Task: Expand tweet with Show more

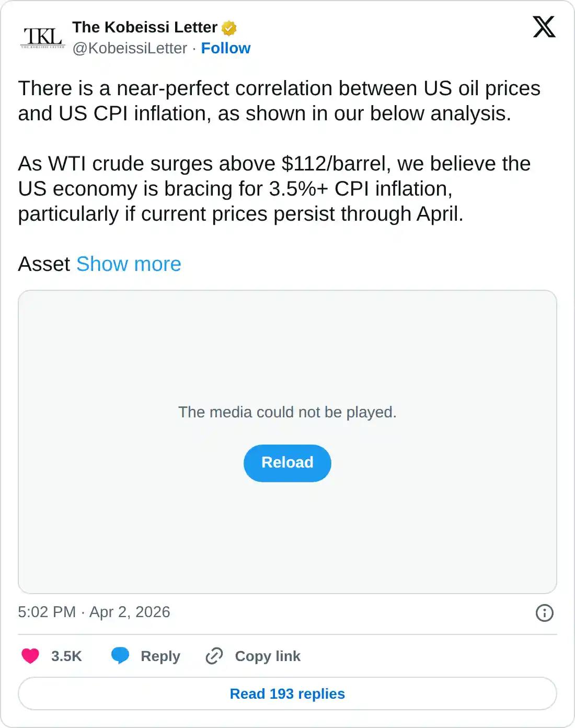Action: click(129, 264)
